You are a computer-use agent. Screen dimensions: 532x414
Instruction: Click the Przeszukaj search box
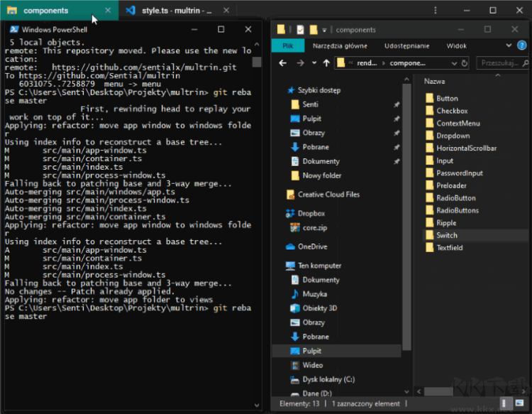coord(501,62)
